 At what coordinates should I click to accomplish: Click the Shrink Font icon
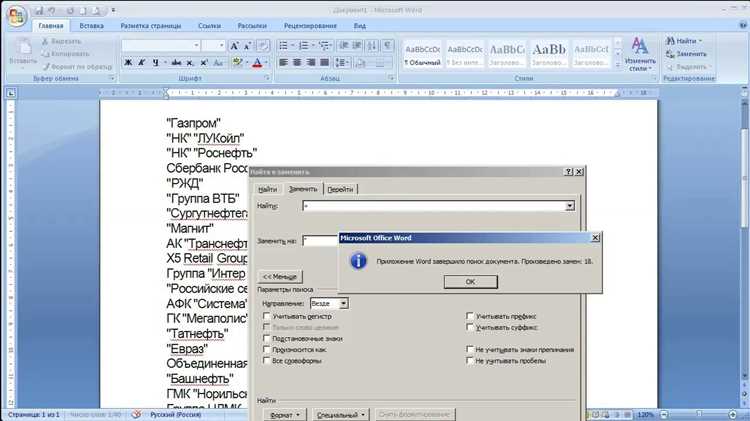247,46
